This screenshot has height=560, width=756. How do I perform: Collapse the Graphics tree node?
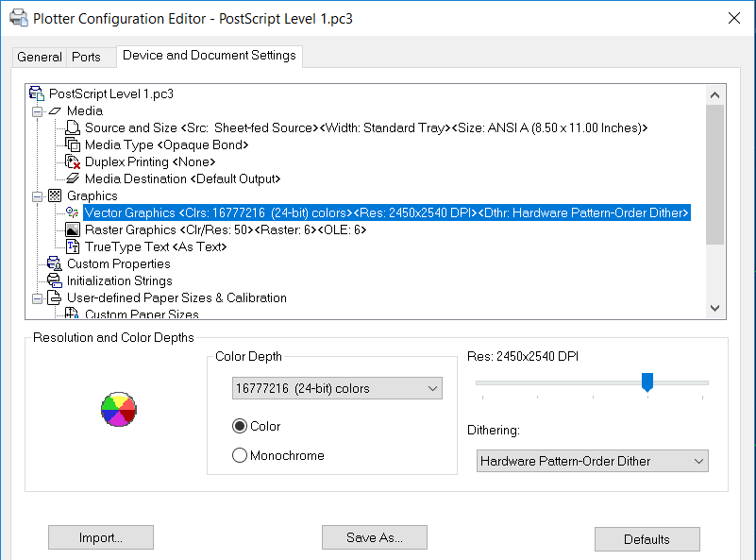37,196
